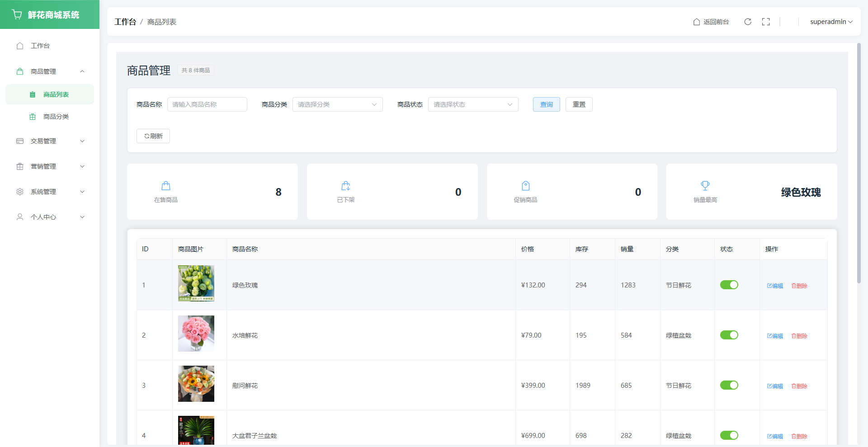Click the 促销商品 tag icon

click(525, 186)
